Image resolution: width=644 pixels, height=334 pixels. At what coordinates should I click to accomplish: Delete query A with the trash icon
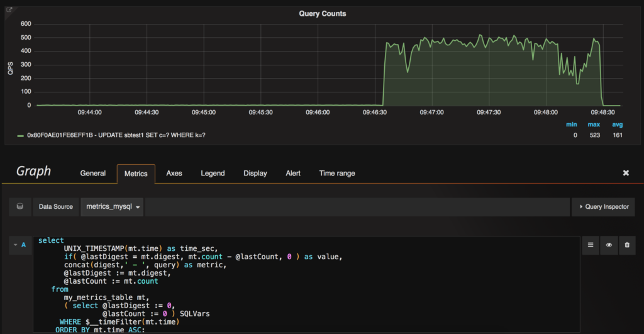[626, 246]
